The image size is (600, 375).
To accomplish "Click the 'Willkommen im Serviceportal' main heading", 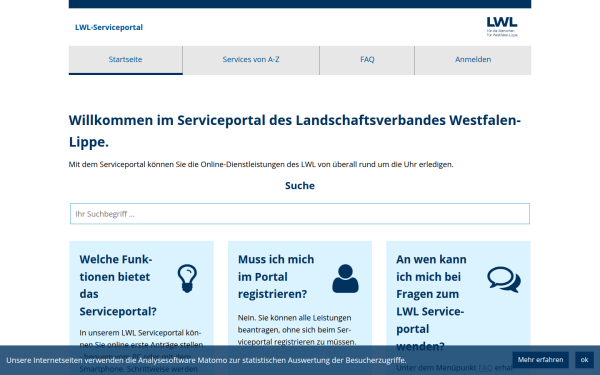I will coord(295,131).
